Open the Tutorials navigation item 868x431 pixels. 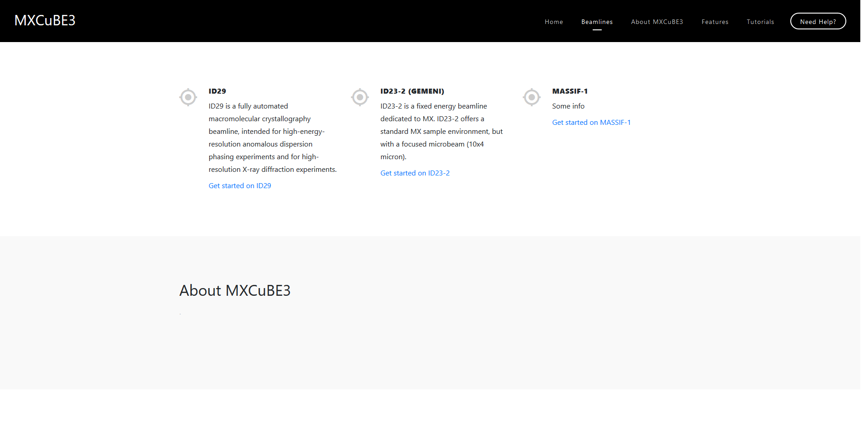coord(760,21)
